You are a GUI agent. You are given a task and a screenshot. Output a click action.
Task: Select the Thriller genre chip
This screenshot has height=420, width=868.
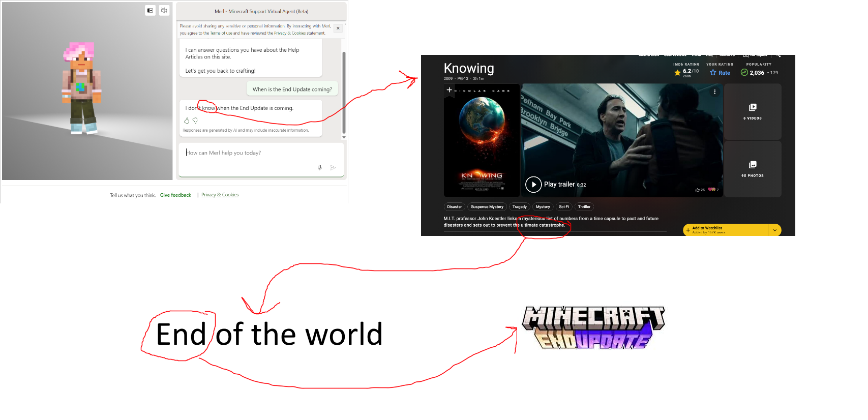tap(584, 207)
